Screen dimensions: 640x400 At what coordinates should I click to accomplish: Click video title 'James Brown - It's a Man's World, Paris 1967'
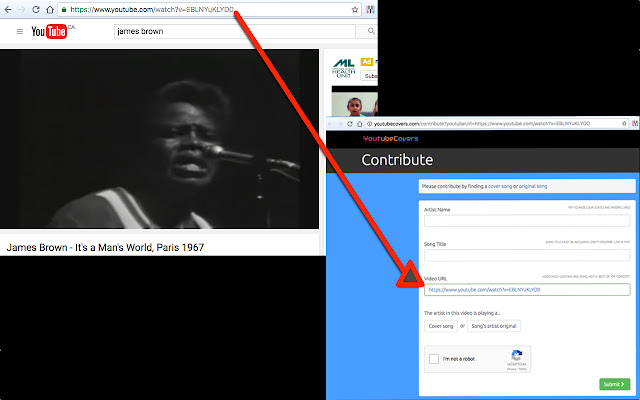(x=105, y=247)
